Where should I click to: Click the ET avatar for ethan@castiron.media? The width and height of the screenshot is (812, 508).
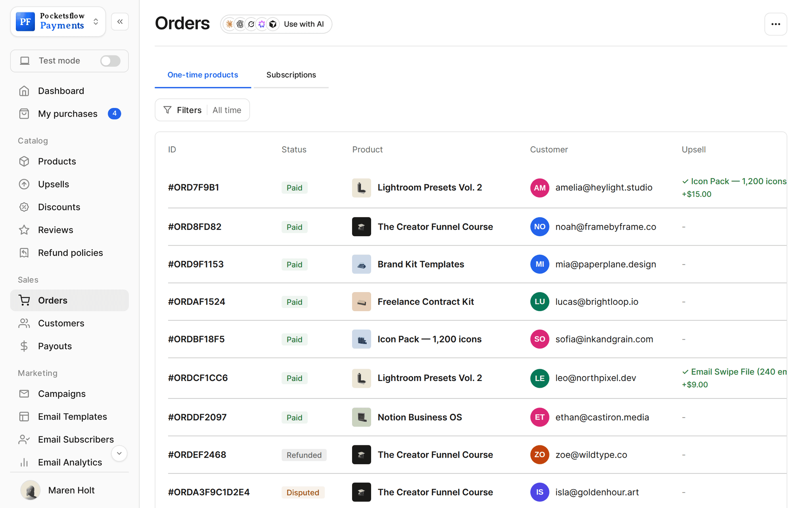click(540, 417)
